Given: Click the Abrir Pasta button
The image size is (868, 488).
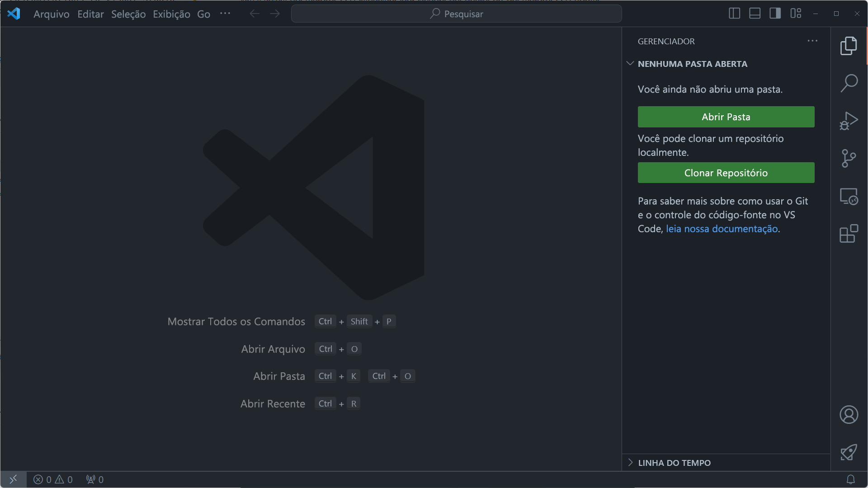Looking at the screenshot, I should click(726, 117).
